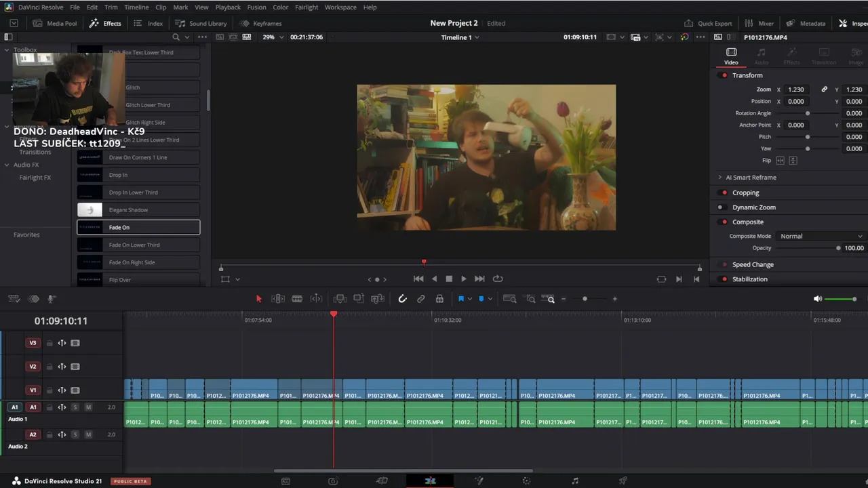This screenshot has height=488, width=868.
Task: Collapse the Toolbox tree in Effects
Action: click(x=7, y=50)
